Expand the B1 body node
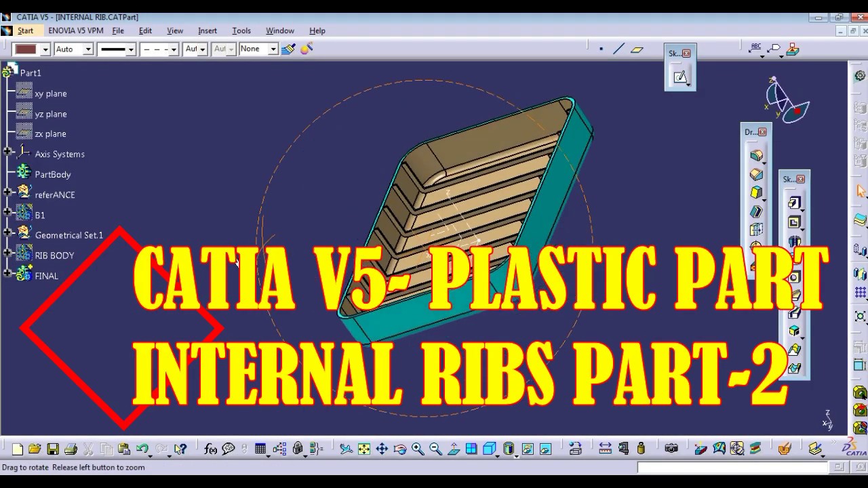 [7, 213]
